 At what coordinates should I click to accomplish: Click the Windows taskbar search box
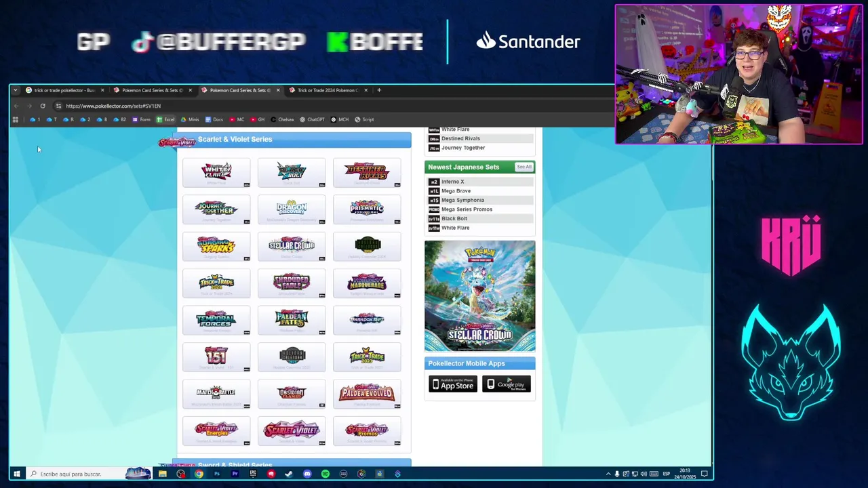coord(88,474)
